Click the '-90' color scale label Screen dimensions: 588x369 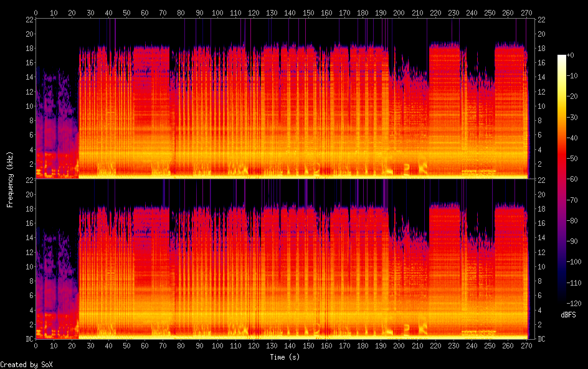[572, 241]
